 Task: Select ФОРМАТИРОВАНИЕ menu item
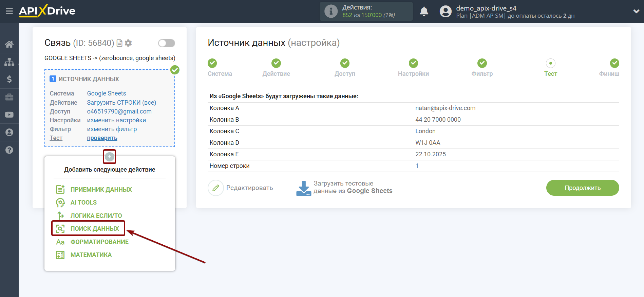[99, 242]
